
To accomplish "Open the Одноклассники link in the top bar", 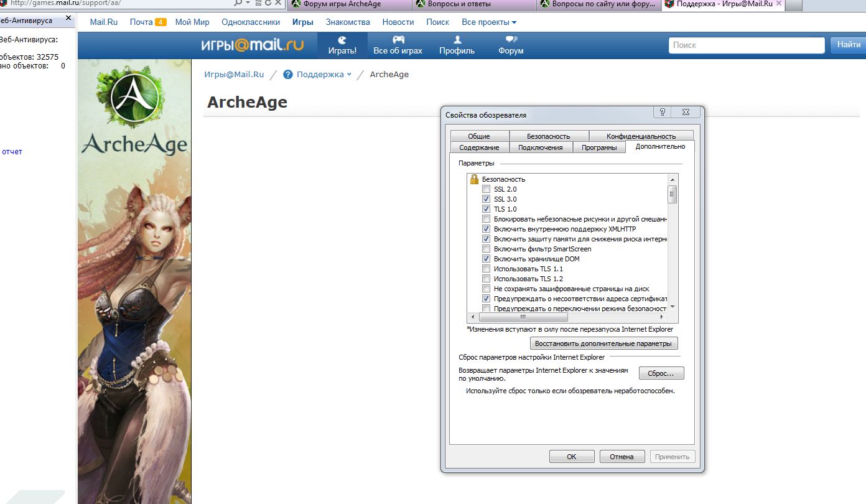I will pyautogui.click(x=251, y=22).
